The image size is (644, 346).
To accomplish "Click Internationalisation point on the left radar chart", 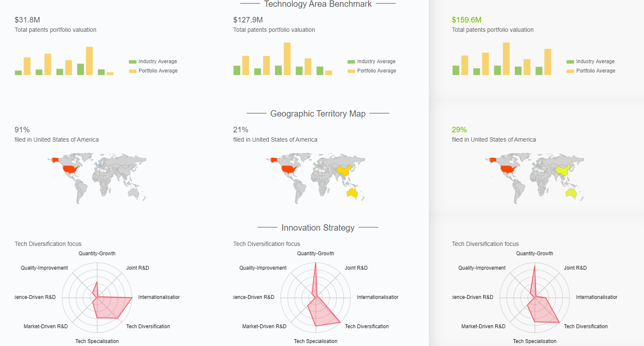I will pos(132,298).
